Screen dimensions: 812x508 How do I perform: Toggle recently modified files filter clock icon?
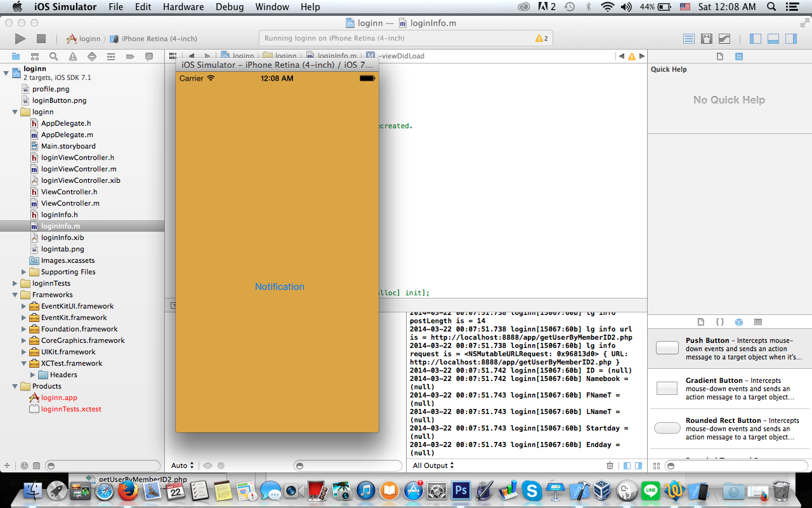(24, 465)
